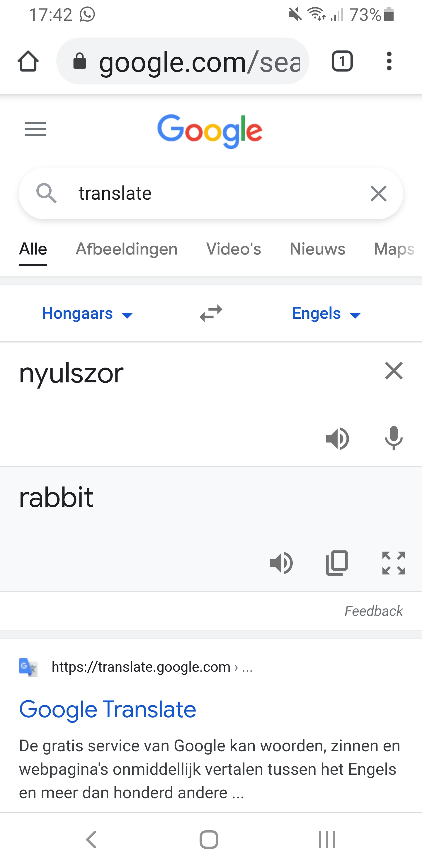
Task: Listen to the source word nyulszor
Action: pyautogui.click(x=338, y=438)
